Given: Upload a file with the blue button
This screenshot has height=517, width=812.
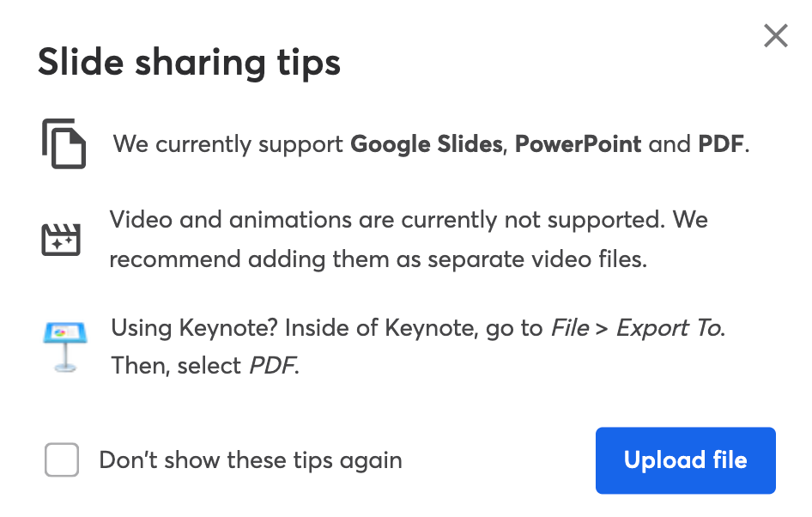Looking at the screenshot, I should pos(685,460).
